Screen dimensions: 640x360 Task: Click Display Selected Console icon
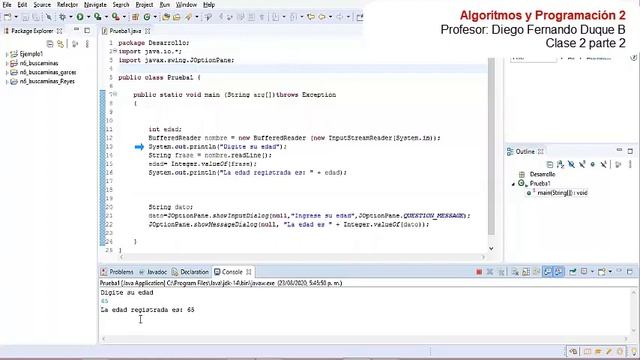(584, 272)
